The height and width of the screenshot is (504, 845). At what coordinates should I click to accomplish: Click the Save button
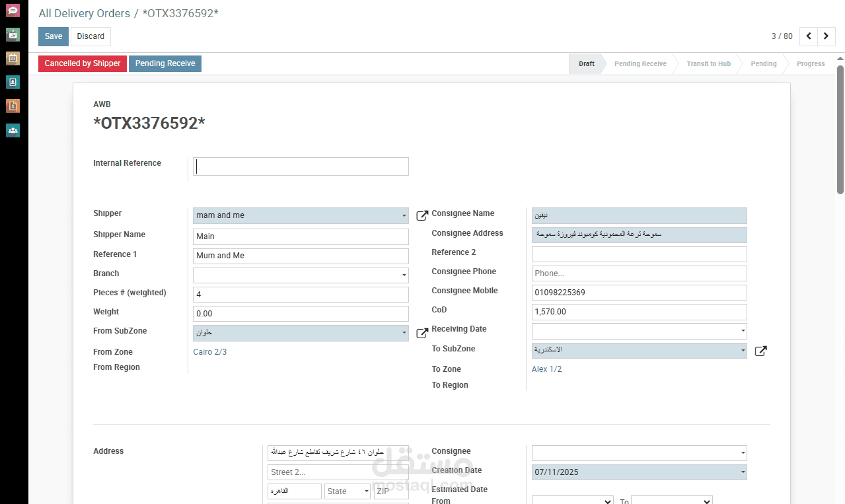(x=54, y=36)
